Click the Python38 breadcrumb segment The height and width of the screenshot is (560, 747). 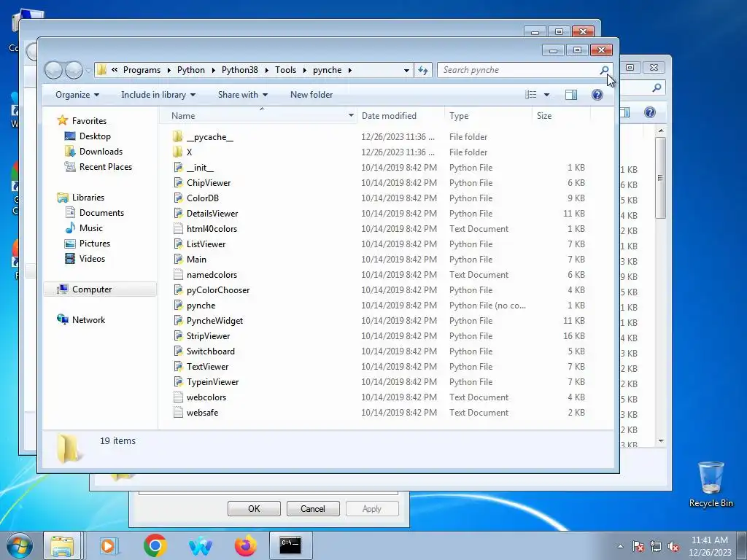[x=239, y=70]
